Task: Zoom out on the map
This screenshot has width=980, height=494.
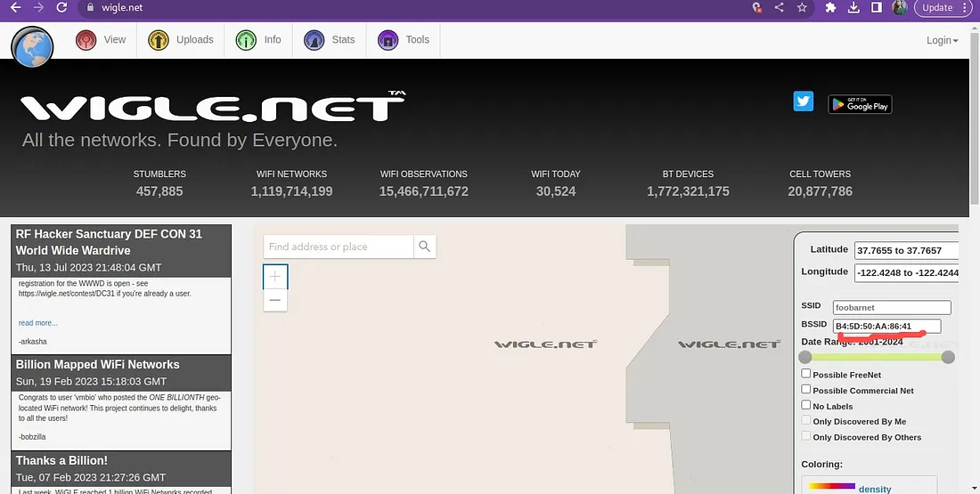Action: [275, 300]
